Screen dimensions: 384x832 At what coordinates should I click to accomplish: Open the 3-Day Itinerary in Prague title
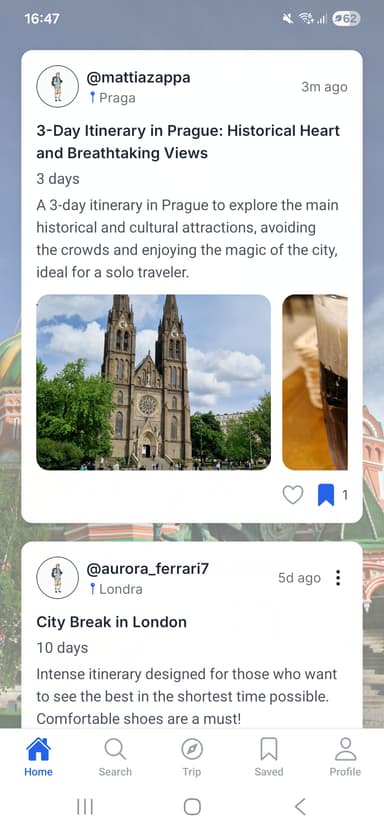pyautogui.click(x=188, y=142)
